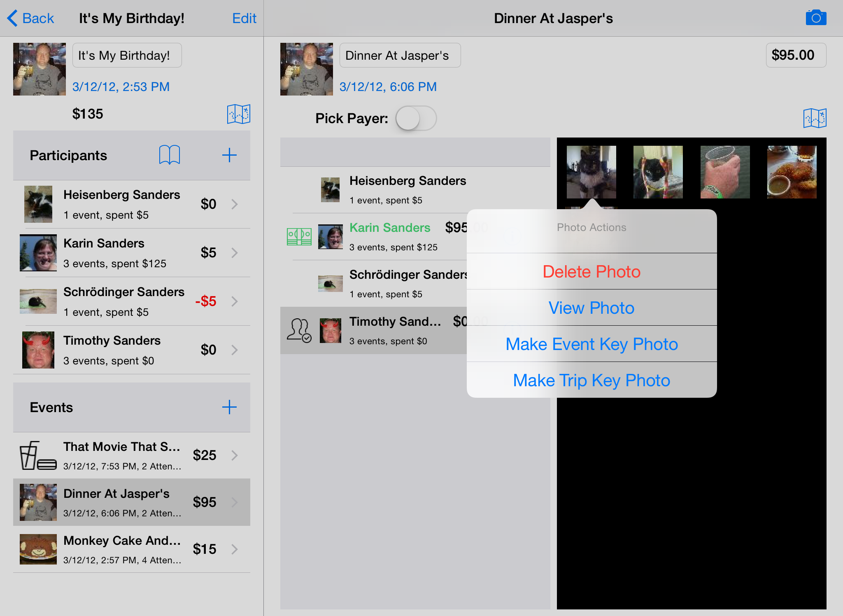Screen dimensions: 843x616
Task: Add a new participant with plus icon
Action: pos(229,155)
